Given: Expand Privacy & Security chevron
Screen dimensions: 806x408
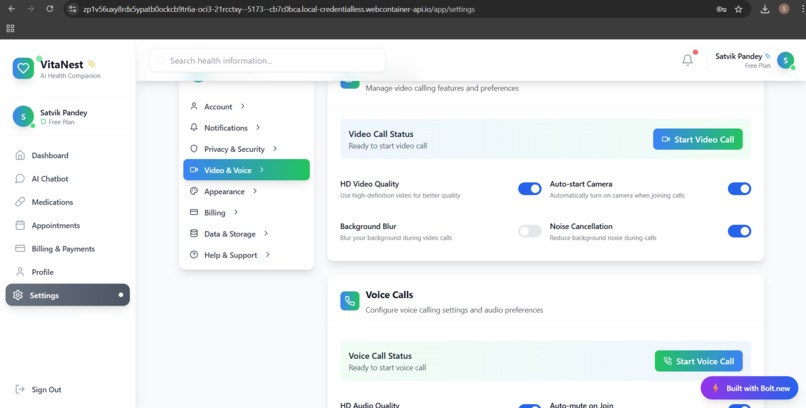Looking at the screenshot, I should pyautogui.click(x=275, y=149).
